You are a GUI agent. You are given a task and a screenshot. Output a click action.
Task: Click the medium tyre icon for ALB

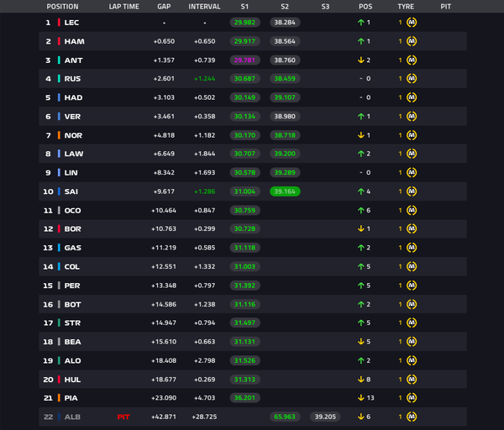click(x=412, y=417)
